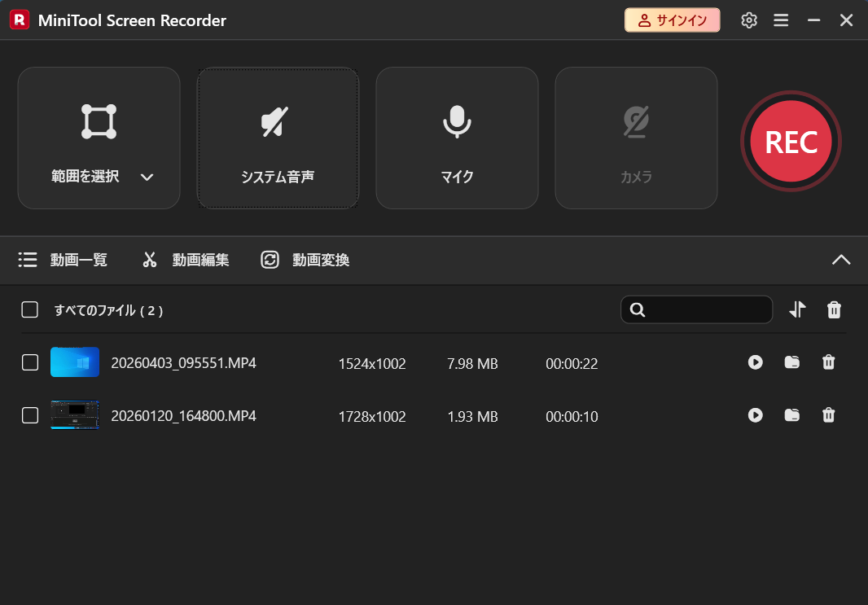
Task: Open the sort order options
Action: 797,309
